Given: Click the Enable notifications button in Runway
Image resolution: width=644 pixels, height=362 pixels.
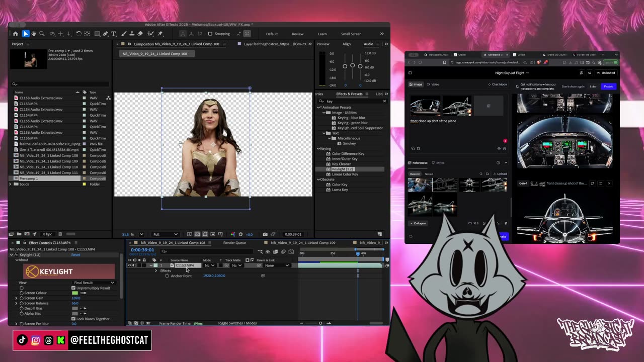Looking at the screenshot, I should pos(608,86).
